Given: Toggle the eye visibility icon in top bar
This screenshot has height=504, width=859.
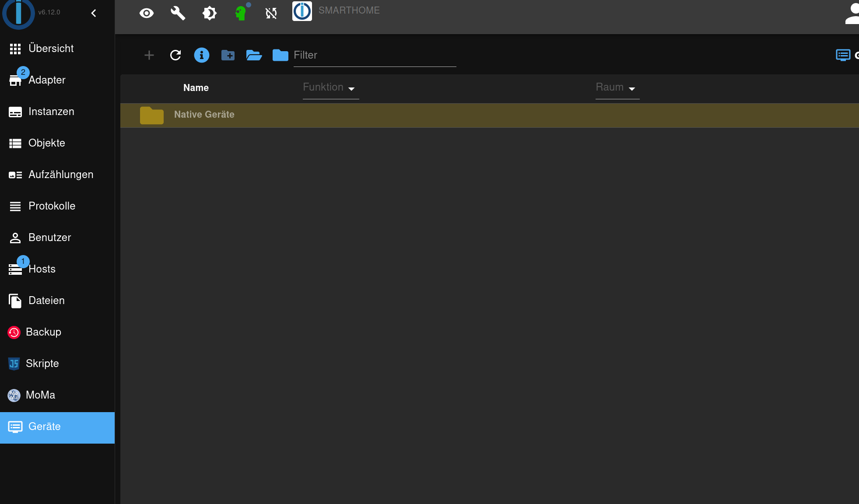Looking at the screenshot, I should tap(147, 13).
